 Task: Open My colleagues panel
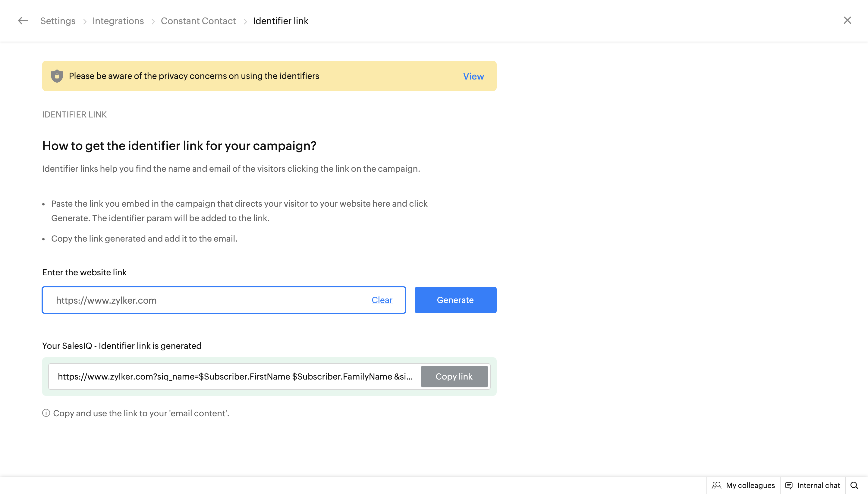(x=750, y=486)
